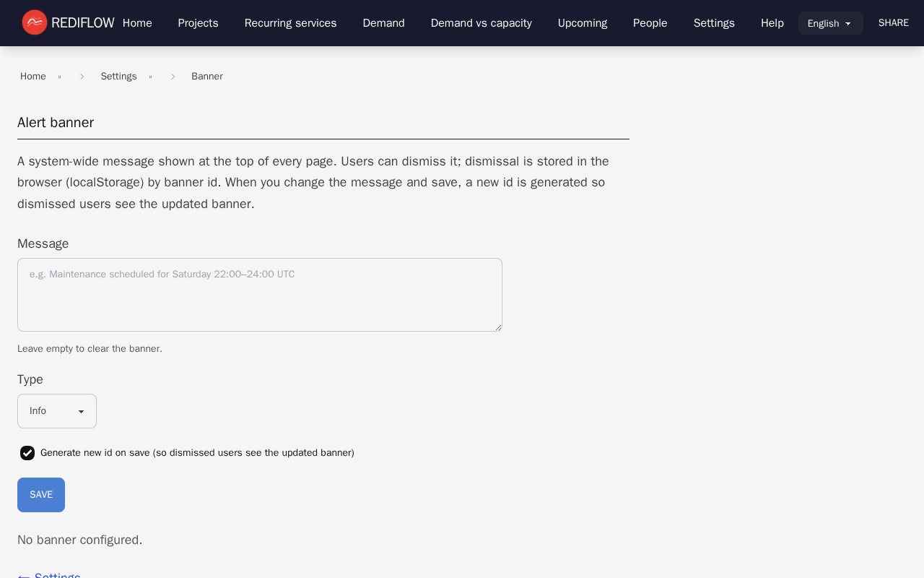This screenshot has height=578, width=924.
Task: Click the left arrow next to Settings link
Action: (24, 575)
